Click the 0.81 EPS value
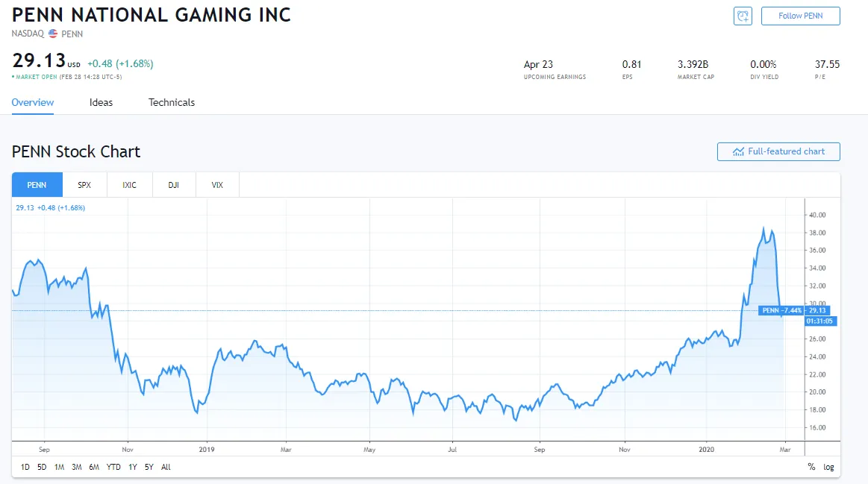Screen dimensions: 868x484 tap(631, 64)
